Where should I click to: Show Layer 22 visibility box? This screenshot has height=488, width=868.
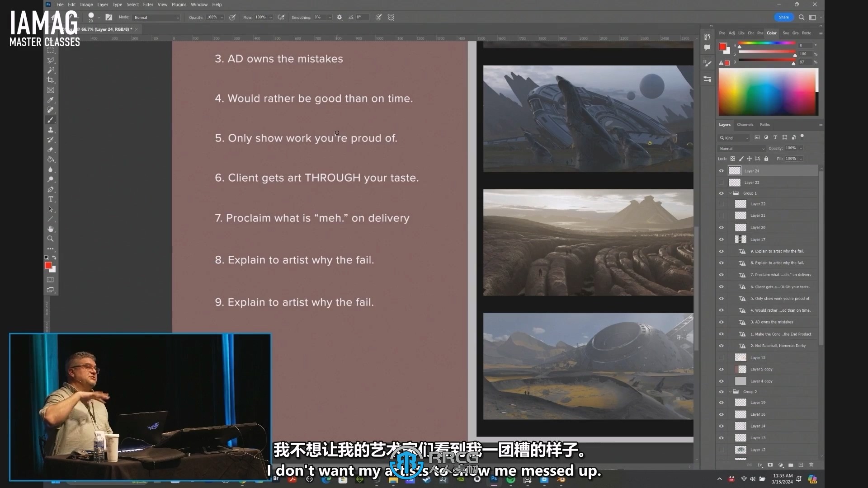721,204
